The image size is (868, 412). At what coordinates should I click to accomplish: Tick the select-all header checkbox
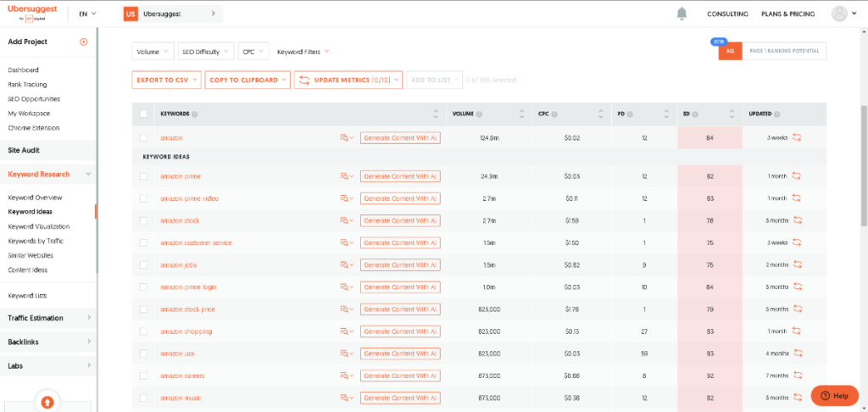click(x=143, y=114)
